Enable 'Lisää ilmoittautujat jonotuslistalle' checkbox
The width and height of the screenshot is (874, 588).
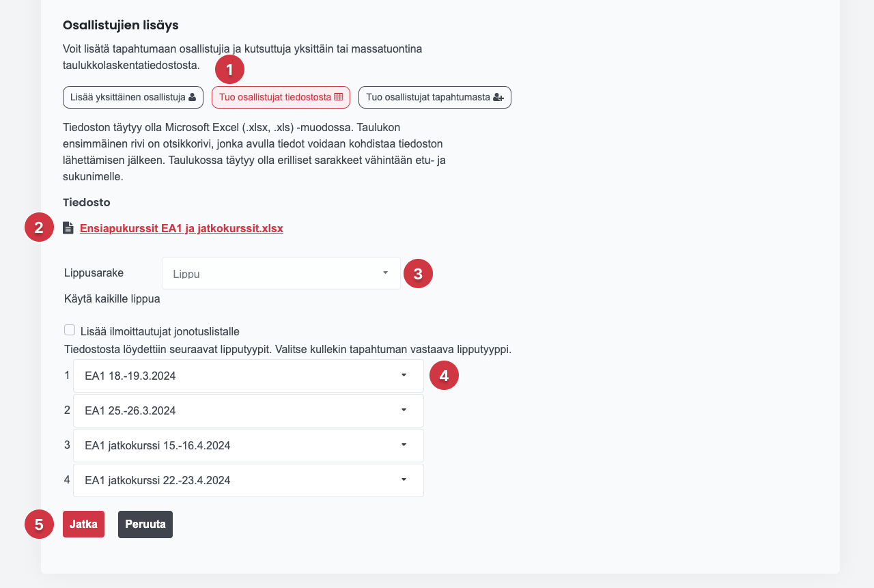point(70,331)
